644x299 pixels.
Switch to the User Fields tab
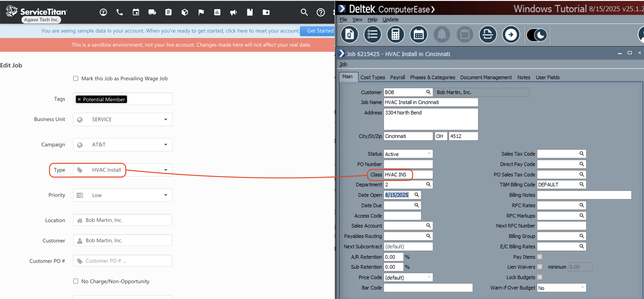(x=547, y=78)
